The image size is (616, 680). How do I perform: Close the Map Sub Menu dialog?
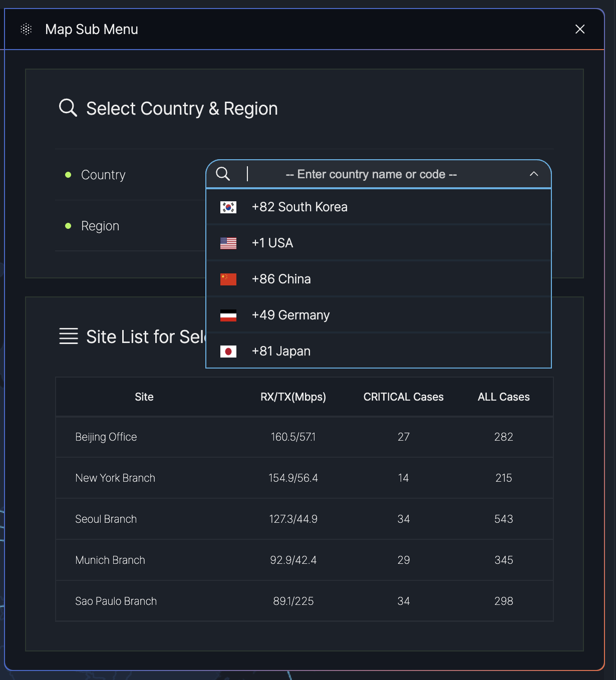[580, 30]
